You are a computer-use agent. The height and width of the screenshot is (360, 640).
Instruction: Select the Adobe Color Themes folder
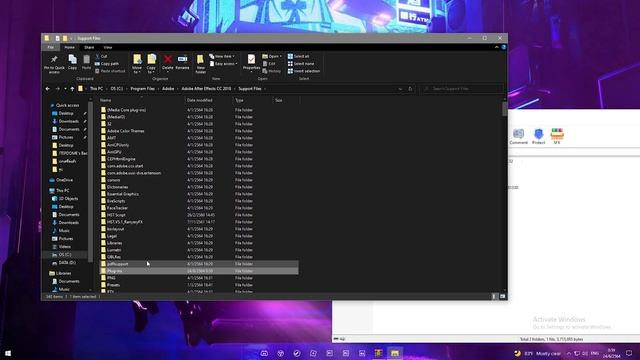click(125, 131)
